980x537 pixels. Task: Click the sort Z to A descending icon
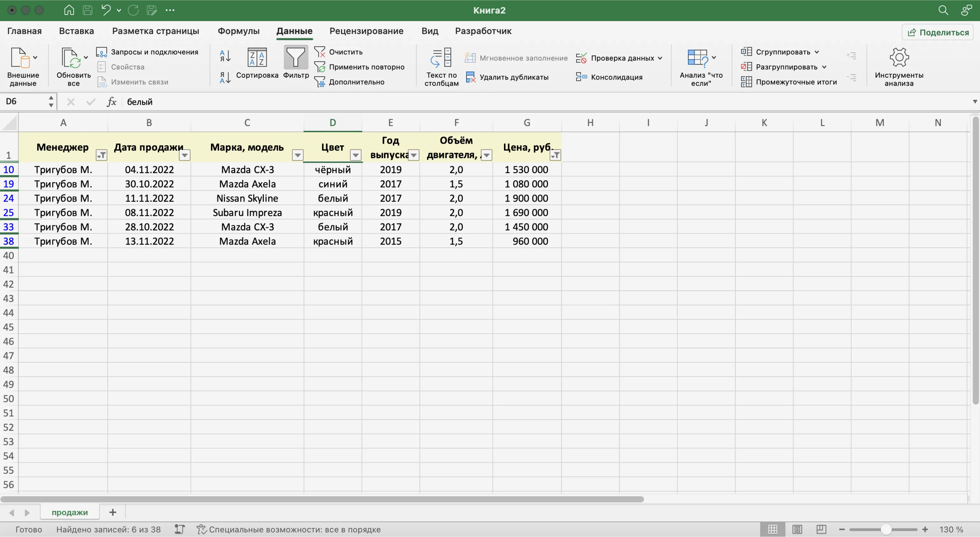(x=225, y=78)
